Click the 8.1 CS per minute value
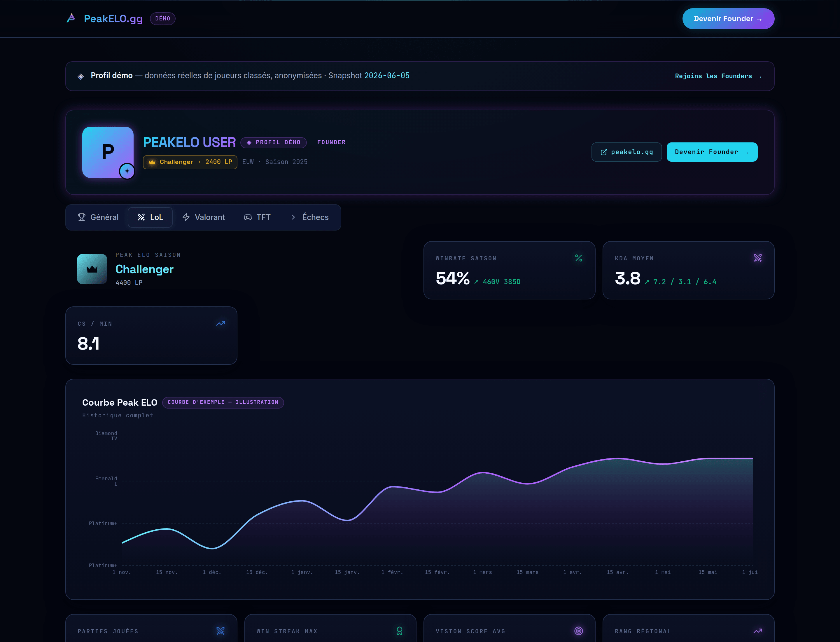840x642 pixels. [x=88, y=344]
